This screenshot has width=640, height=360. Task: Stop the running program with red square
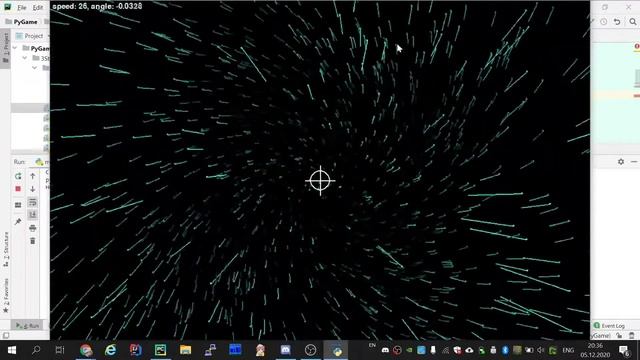(18, 189)
